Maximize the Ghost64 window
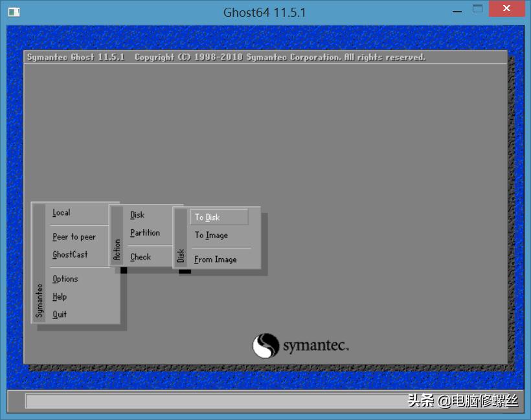 point(477,9)
